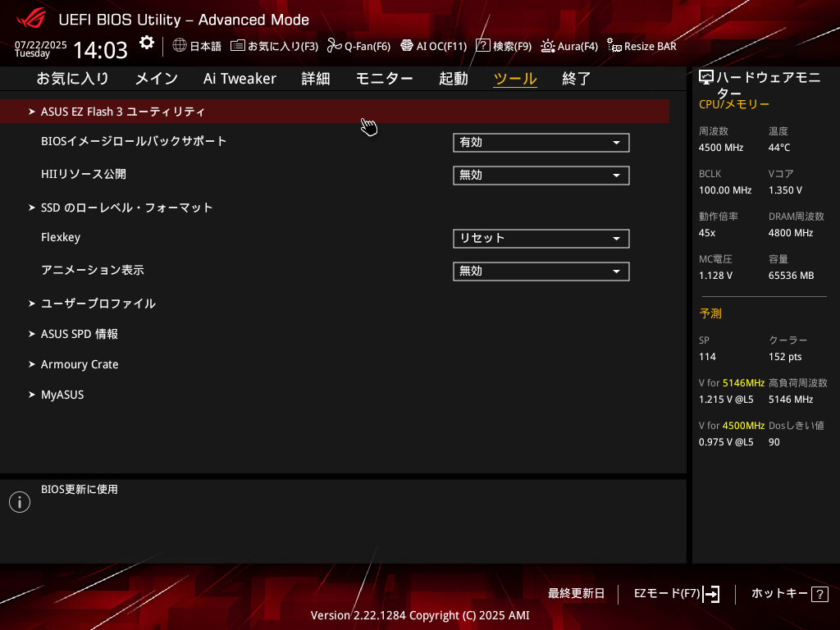The image size is (840, 630).
Task: Click the 14:03 clock display
Action: click(x=100, y=50)
